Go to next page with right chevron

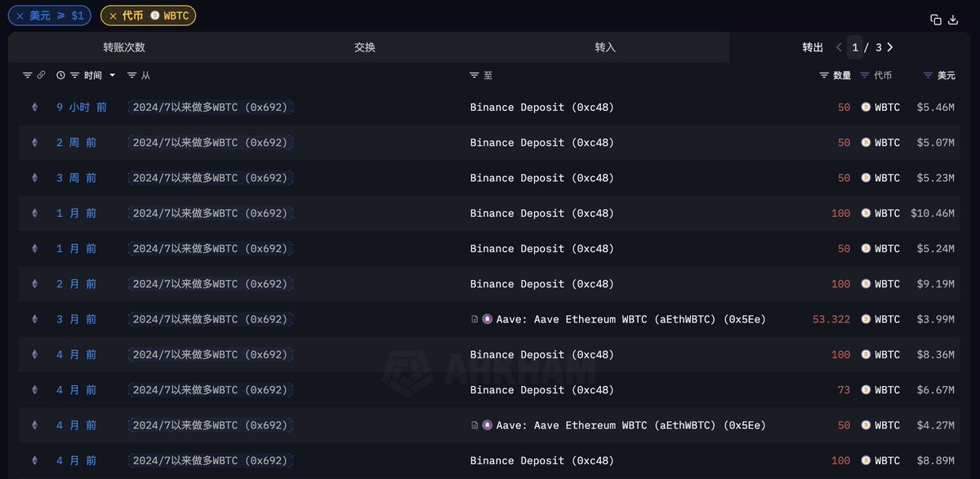tap(890, 47)
